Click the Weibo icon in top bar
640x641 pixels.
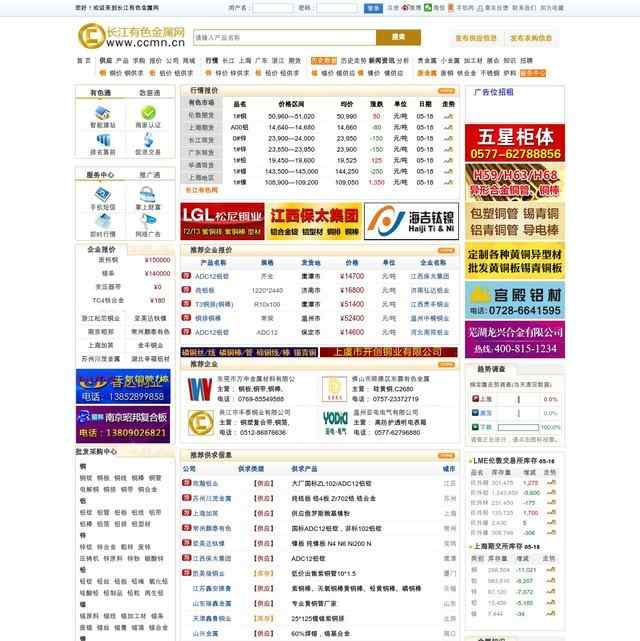coord(405,7)
